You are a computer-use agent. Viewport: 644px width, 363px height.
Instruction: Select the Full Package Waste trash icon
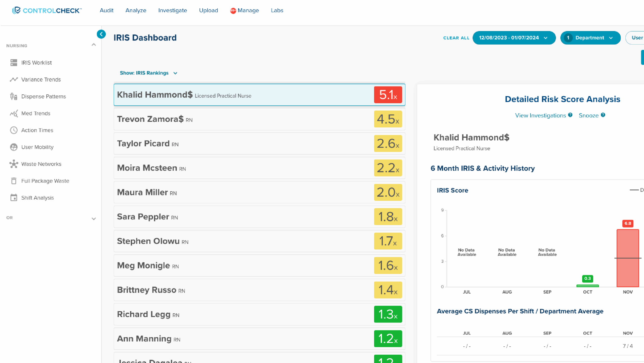pos(14,181)
